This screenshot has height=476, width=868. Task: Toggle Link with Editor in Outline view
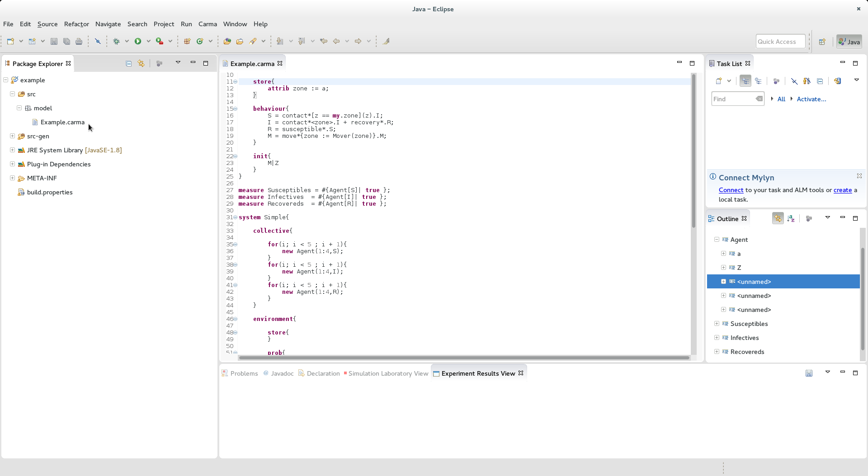[x=778, y=218]
